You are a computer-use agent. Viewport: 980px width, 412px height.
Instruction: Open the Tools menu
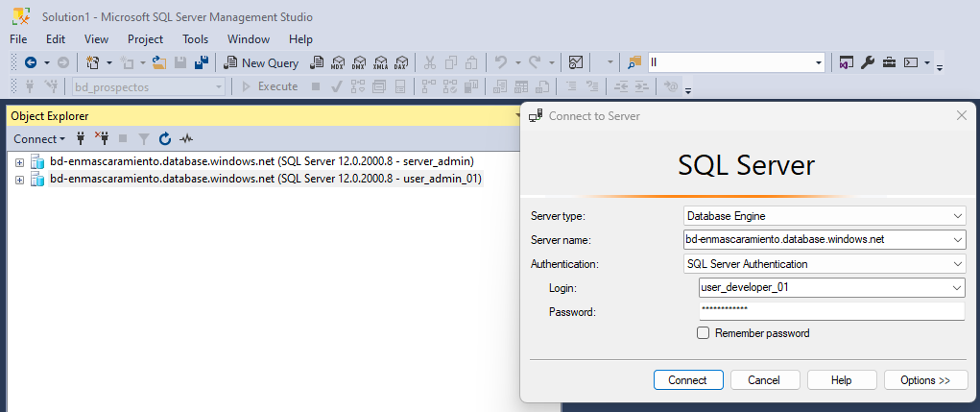(196, 39)
